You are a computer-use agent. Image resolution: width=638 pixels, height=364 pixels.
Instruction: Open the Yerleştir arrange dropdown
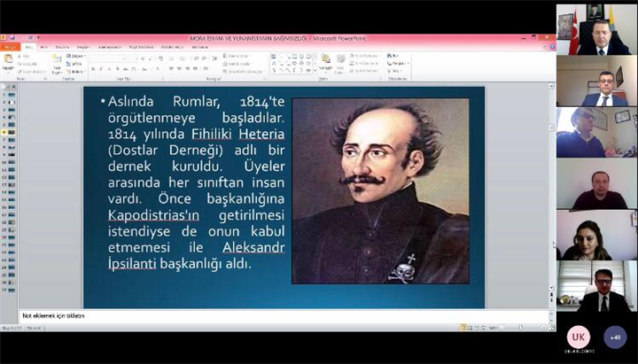pos(325,65)
